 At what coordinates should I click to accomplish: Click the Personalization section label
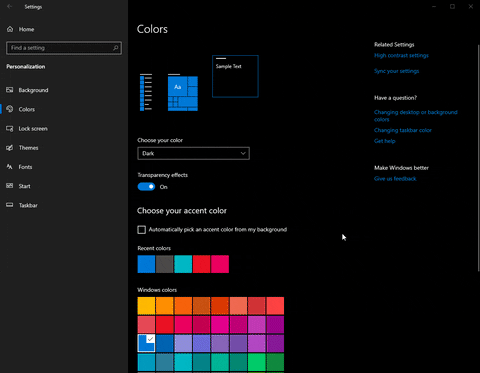pyautogui.click(x=26, y=67)
